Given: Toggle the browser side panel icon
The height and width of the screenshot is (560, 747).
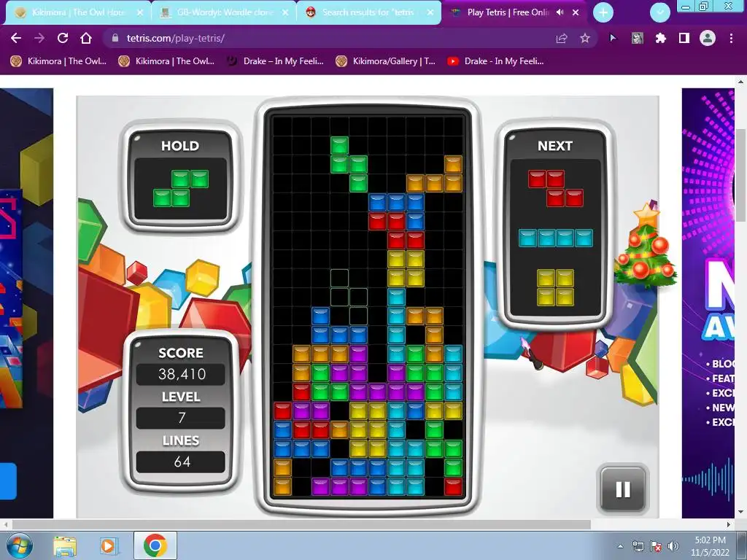Looking at the screenshot, I should [x=684, y=38].
